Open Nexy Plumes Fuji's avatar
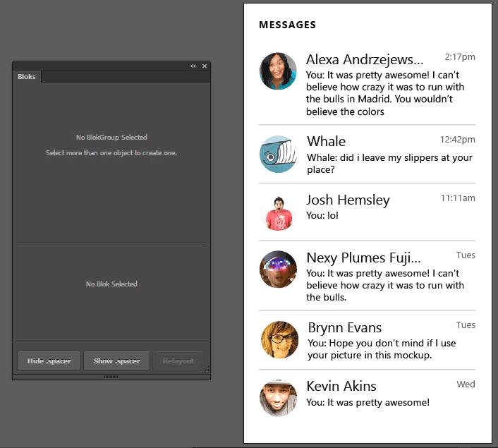Screen dimensions: 498x448 278,270
